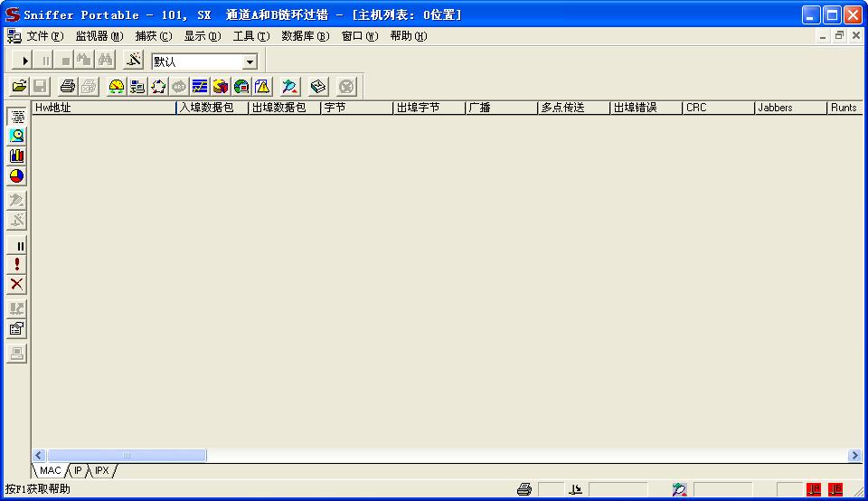Sort by 出埠数据包 column header
The image size is (868, 501).
285,108
